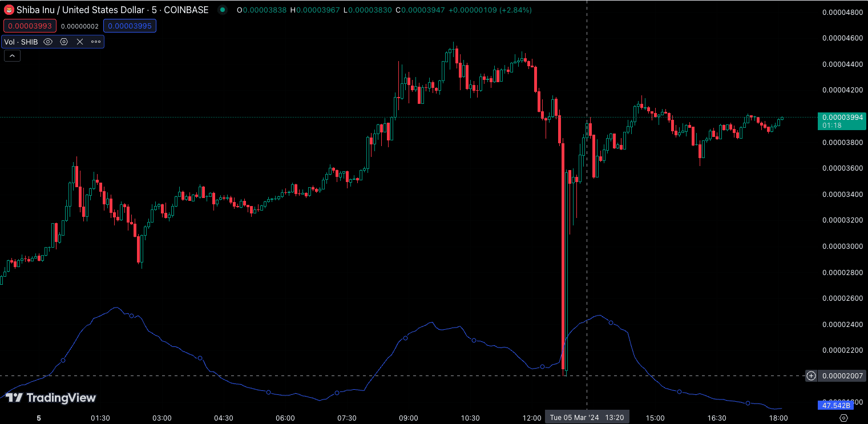This screenshot has height=424, width=868.
Task: Toggle visibility of the Vol · SHIB indicator
Action: pos(48,41)
